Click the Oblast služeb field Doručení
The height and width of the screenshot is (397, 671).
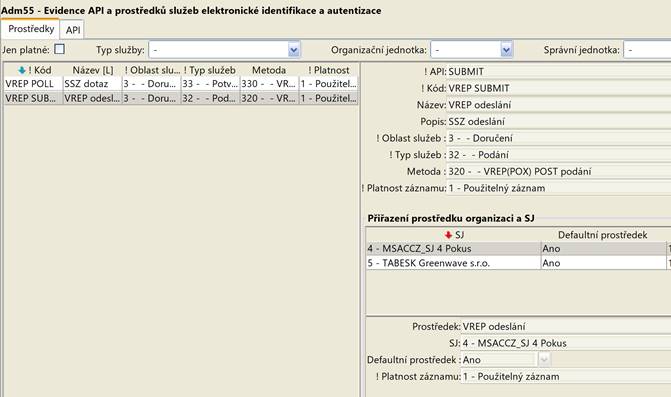pos(558,138)
